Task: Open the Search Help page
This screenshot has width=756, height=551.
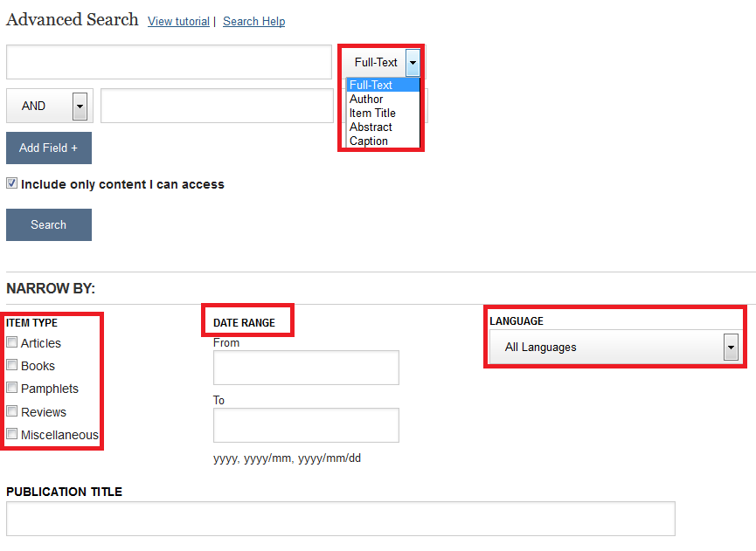Action: [x=253, y=21]
